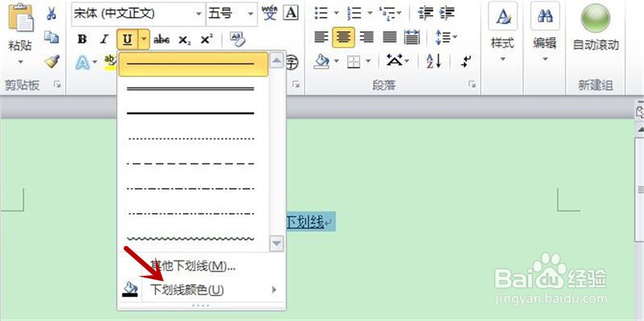644x321 pixels.
Task: Click the Borders icon
Action: click(353, 62)
